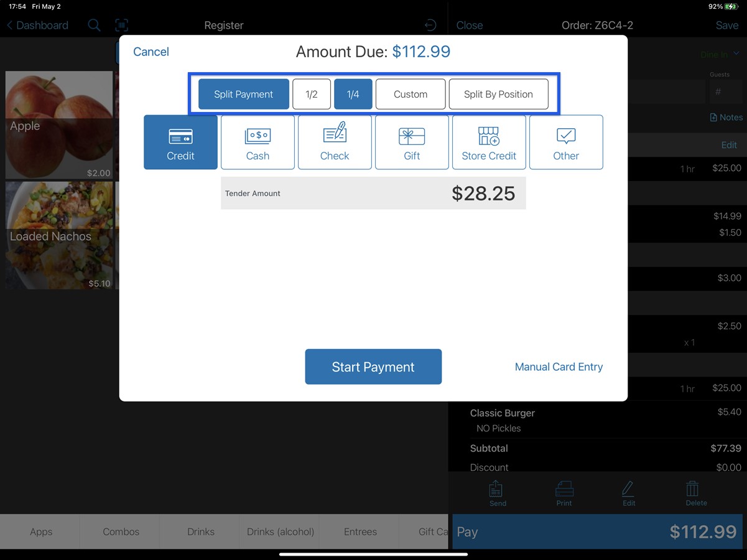Enable the Split Payment option
The image size is (747, 560).
pyautogui.click(x=243, y=94)
